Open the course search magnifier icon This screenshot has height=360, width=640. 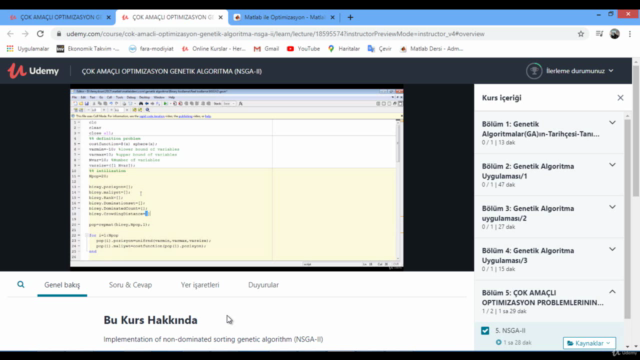pyautogui.click(x=20, y=284)
